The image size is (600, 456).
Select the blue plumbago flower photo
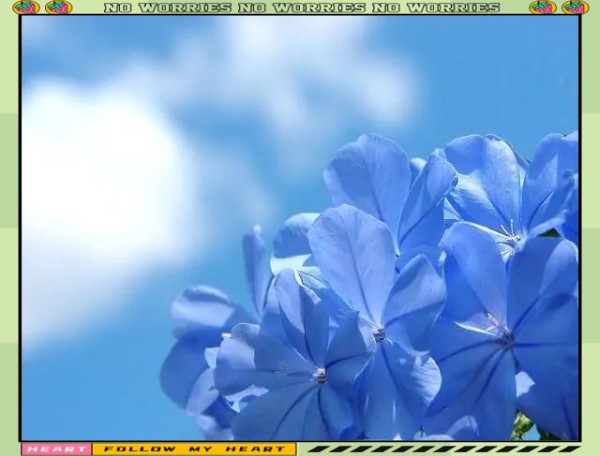(x=300, y=228)
